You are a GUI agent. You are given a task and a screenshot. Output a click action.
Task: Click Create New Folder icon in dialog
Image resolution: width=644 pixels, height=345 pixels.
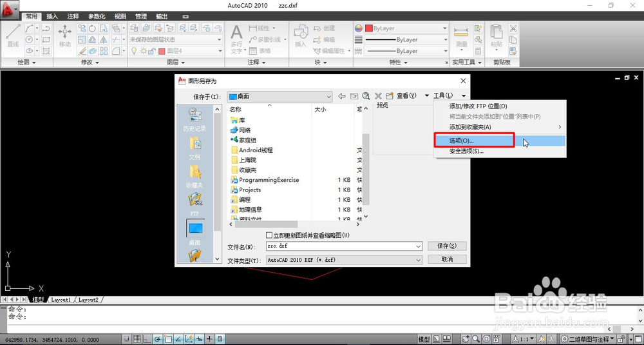[x=390, y=96]
